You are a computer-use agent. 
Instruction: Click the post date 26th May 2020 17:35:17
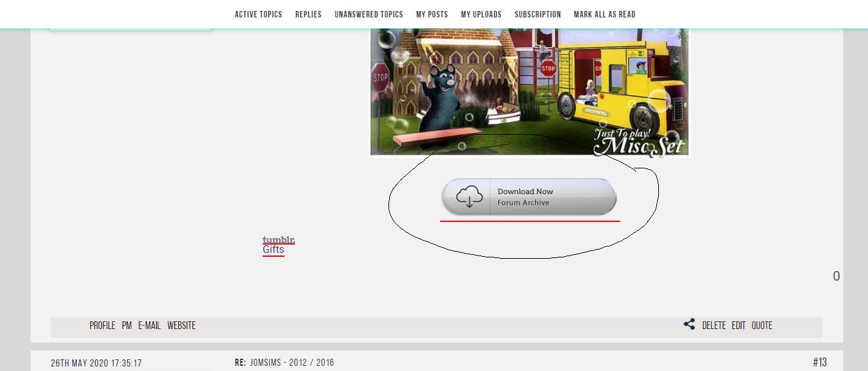coord(96,363)
